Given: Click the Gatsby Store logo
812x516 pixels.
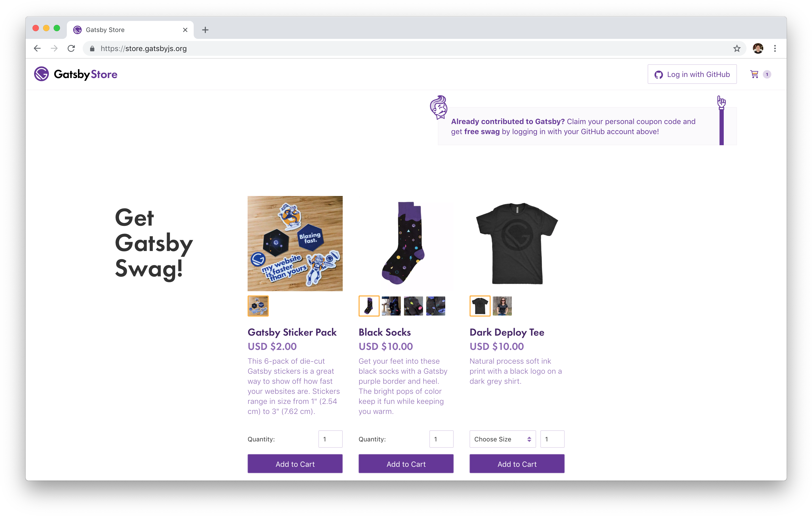Looking at the screenshot, I should [x=76, y=74].
